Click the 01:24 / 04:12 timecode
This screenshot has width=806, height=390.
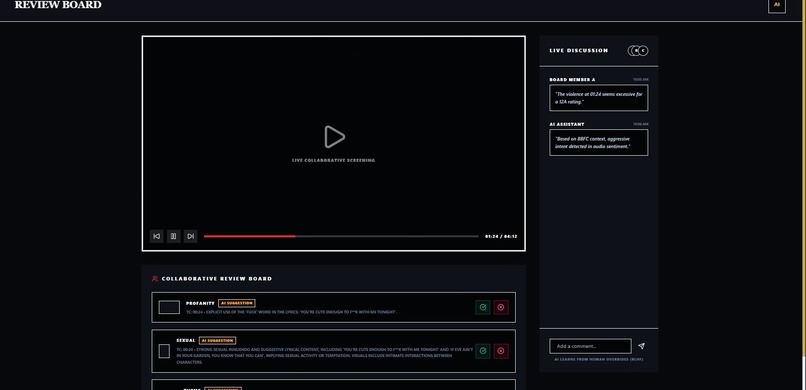click(501, 236)
